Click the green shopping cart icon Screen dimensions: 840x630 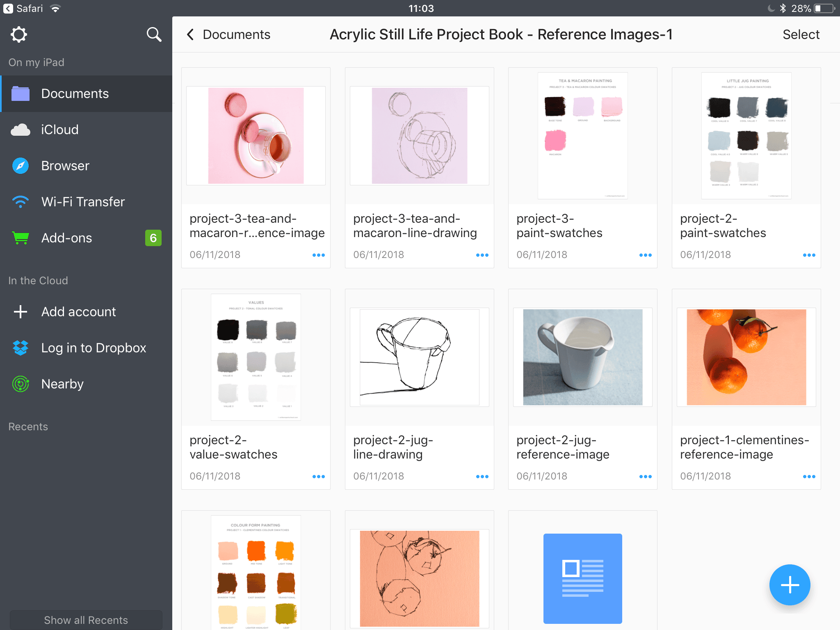pos(21,238)
